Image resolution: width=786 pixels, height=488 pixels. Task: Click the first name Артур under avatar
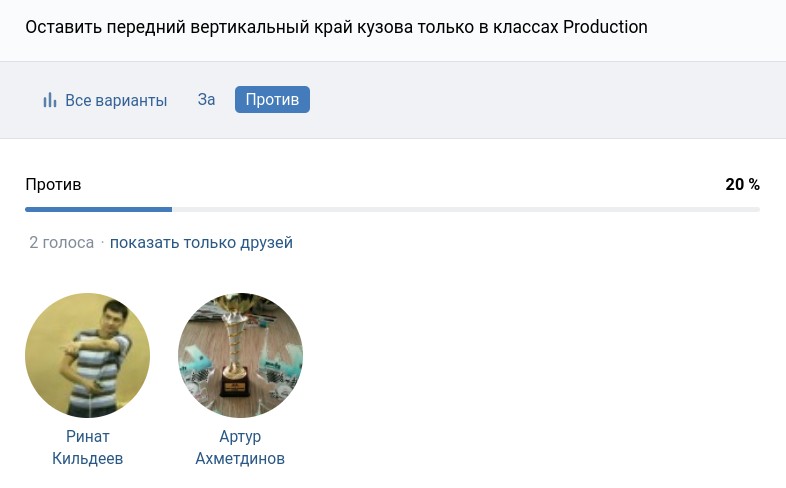(240, 437)
